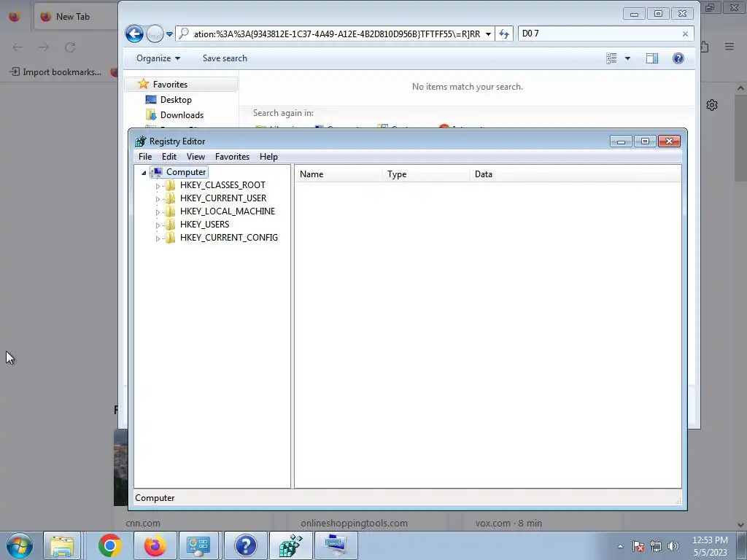Click the Firefox page scrollbar

click(x=740, y=138)
